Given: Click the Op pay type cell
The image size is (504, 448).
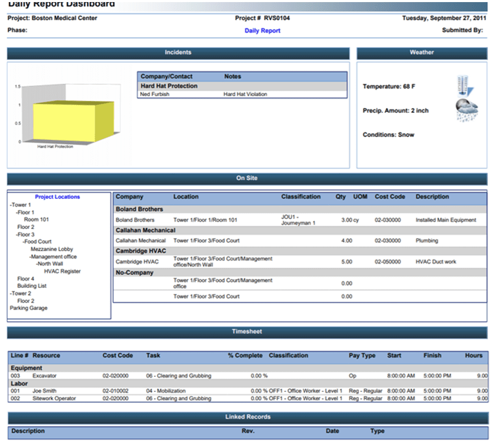Looking at the screenshot, I should (x=352, y=376).
